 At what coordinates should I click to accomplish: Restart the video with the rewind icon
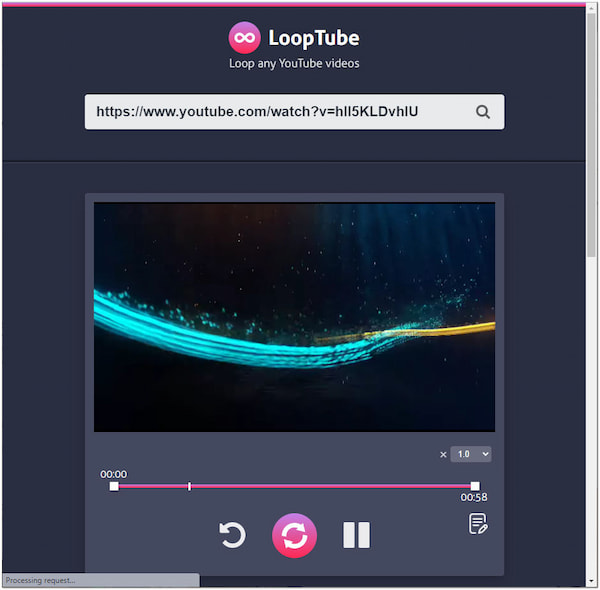click(232, 535)
